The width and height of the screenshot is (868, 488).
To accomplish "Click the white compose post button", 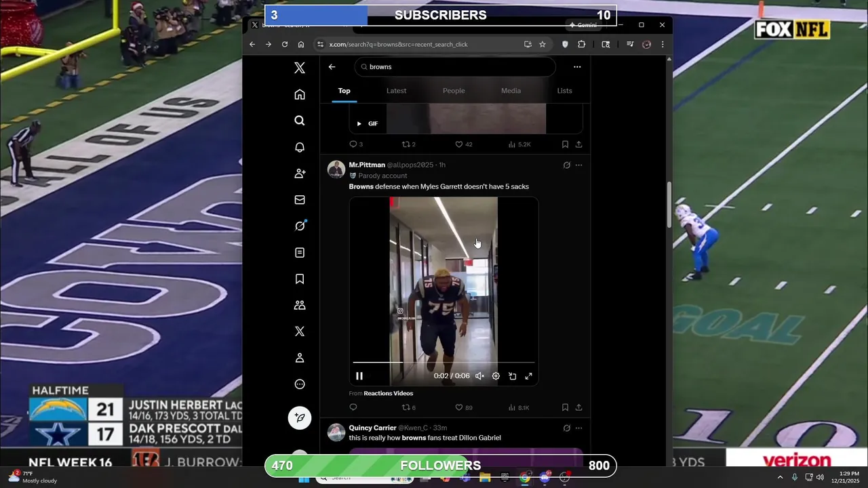I will (x=300, y=418).
